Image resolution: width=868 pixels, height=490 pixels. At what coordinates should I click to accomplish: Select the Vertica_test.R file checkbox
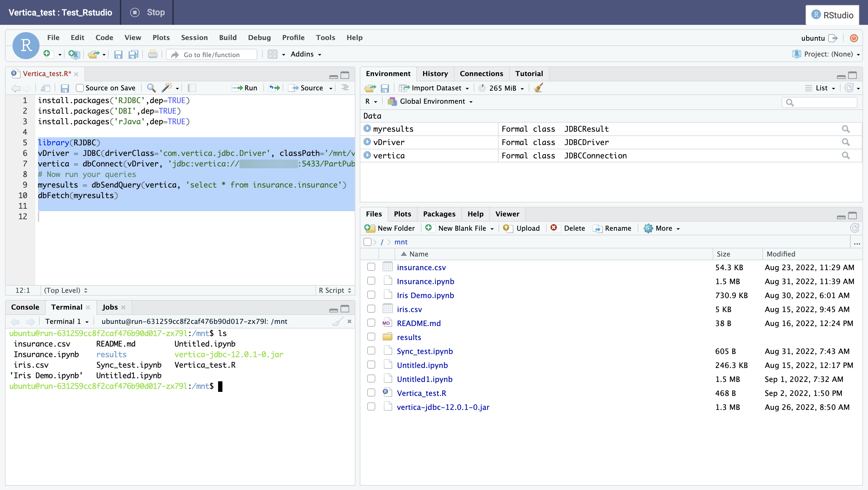(371, 393)
